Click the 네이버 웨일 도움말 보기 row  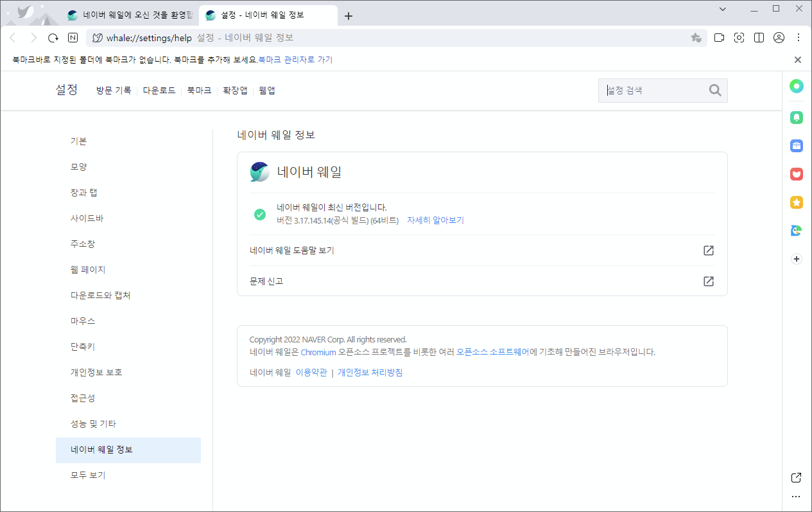click(482, 251)
